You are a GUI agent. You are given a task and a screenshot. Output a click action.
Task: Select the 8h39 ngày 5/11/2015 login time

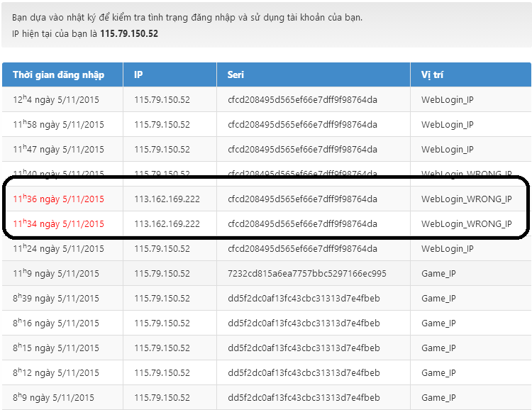pos(56,299)
